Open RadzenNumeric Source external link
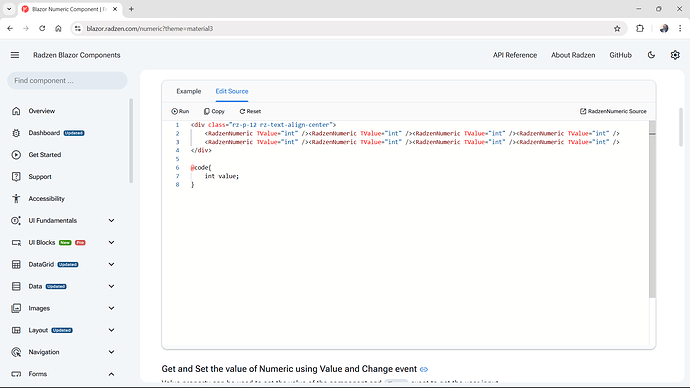The height and width of the screenshot is (388, 690). tap(613, 111)
